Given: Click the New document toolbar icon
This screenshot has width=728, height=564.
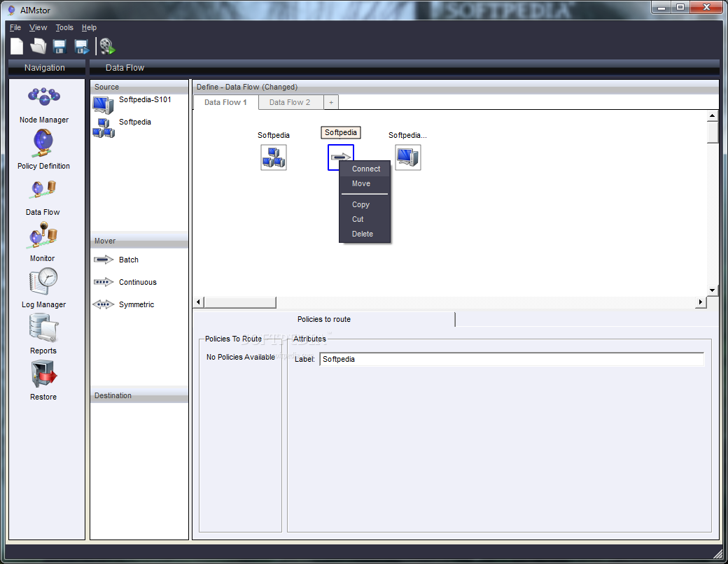Looking at the screenshot, I should [17, 46].
